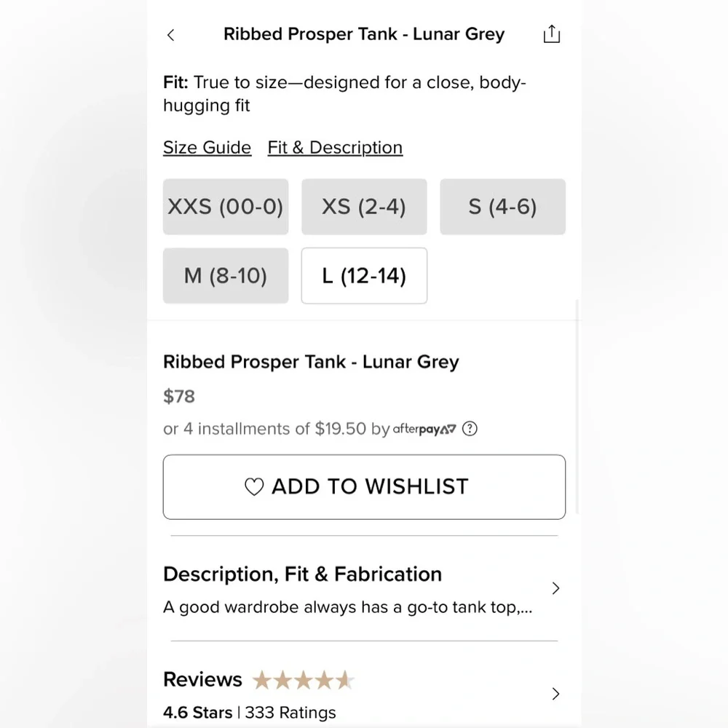Tap the back arrow icon
This screenshot has width=728, height=728.
170,35
